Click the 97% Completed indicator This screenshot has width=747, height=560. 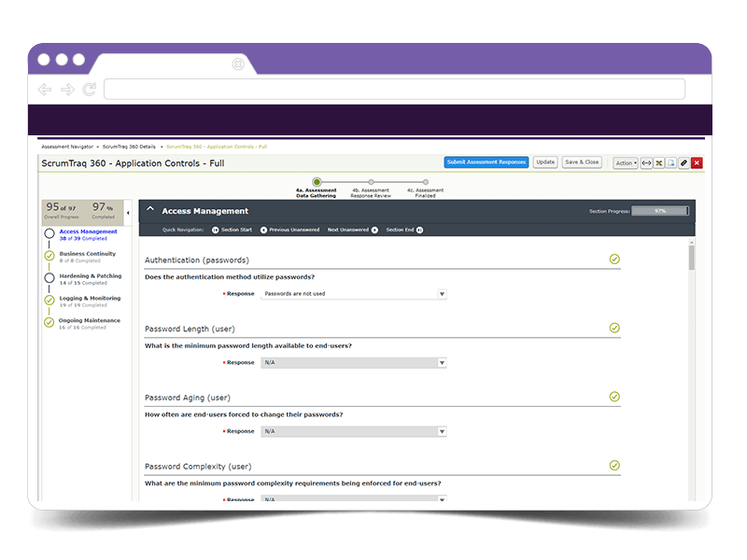click(103, 211)
